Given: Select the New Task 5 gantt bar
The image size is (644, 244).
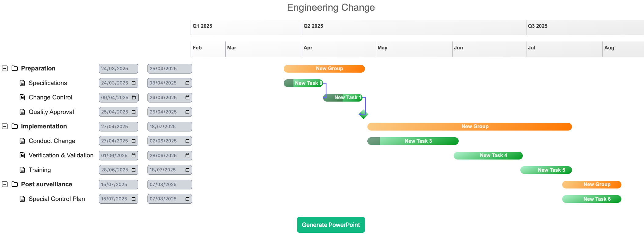Looking at the screenshot, I should tap(546, 170).
